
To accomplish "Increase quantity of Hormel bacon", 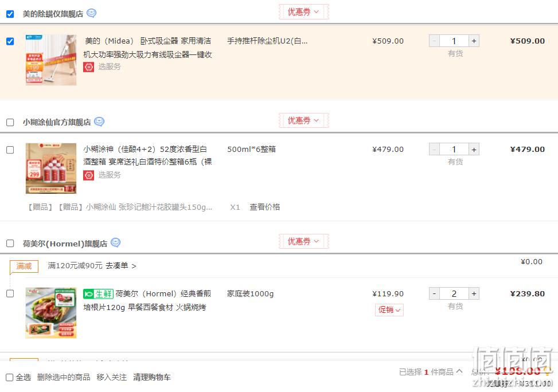I will click(474, 294).
